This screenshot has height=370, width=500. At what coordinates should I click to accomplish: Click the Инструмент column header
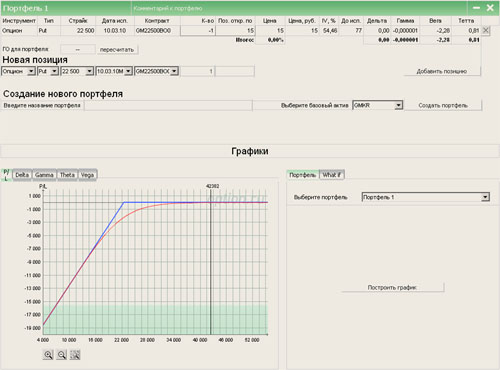[19, 21]
